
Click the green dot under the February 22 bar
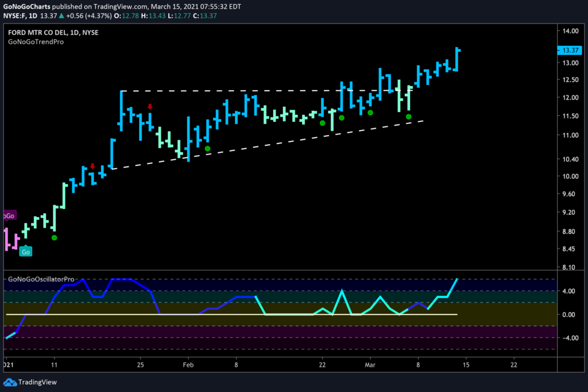(x=323, y=123)
